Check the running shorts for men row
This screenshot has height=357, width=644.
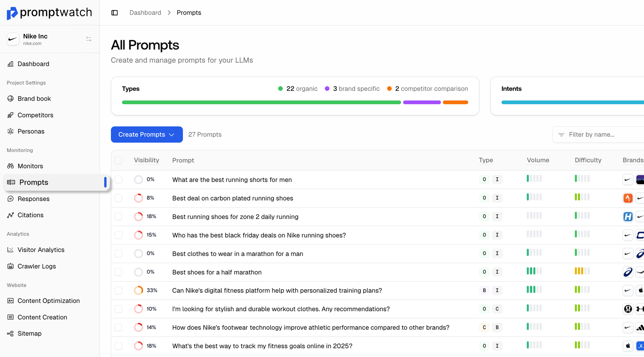[x=118, y=180]
